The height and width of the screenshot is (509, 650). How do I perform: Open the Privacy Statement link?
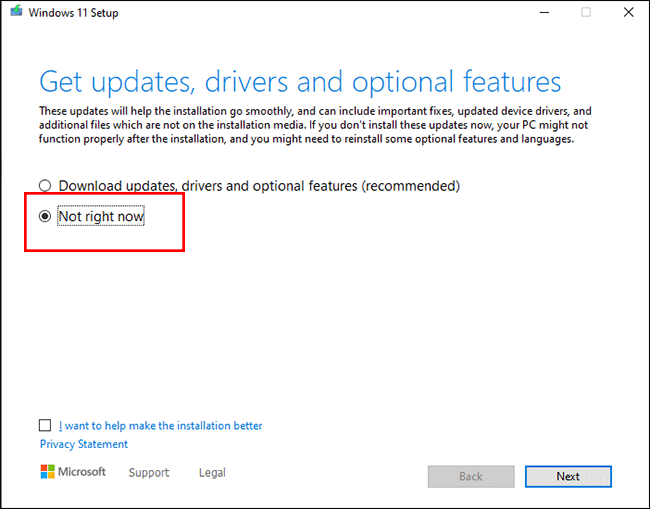click(x=84, y=444)
